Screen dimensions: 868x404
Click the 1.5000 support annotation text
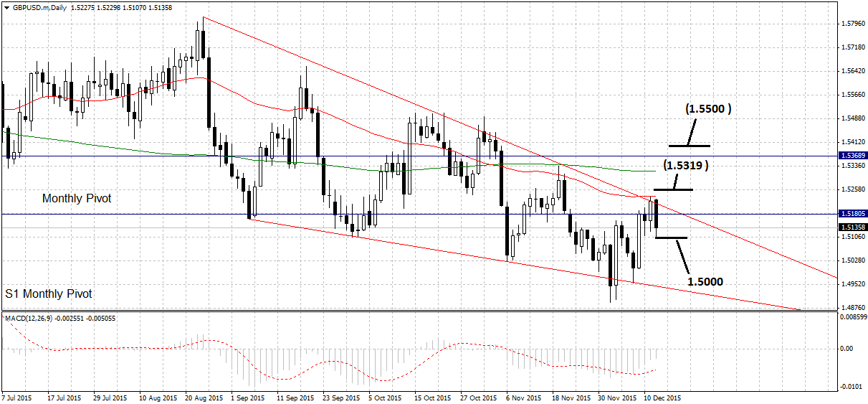[705, 282]
